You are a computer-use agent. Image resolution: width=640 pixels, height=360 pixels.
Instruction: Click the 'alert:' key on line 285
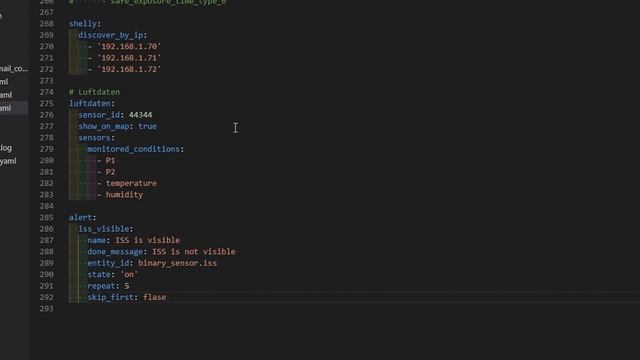tap(82, 218)
